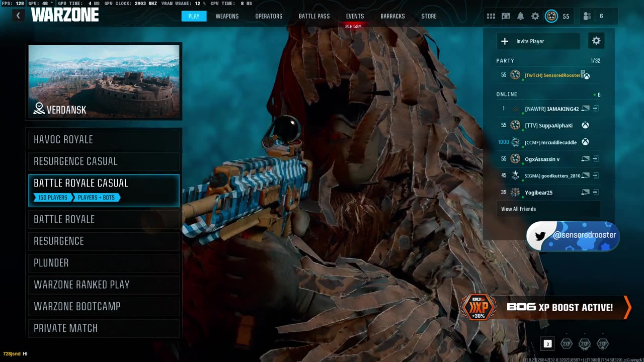The image size is (644, 362).
Task: Select the RESURGENCE CASUAL mode
Action: pyautogui.click(x=104, y=161)
